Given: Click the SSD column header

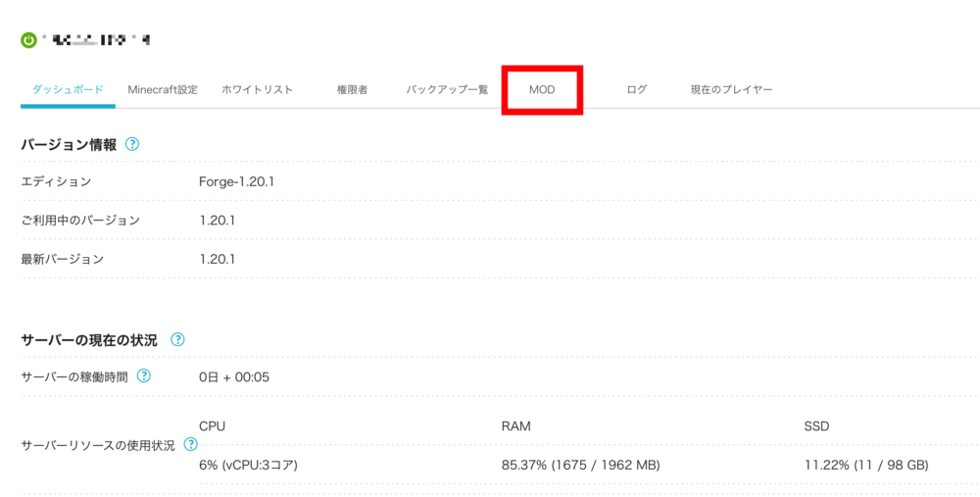Looking at the screenshot, I should click(817, 426).
